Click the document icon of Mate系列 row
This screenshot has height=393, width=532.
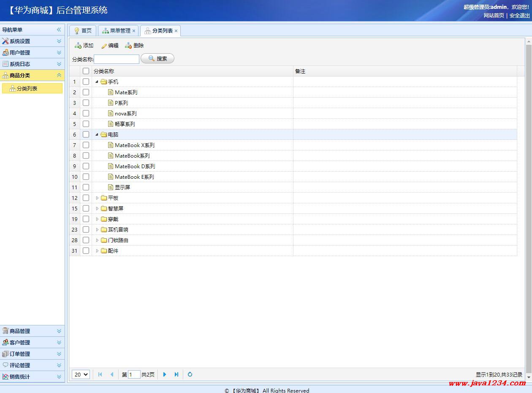(111, 92)
